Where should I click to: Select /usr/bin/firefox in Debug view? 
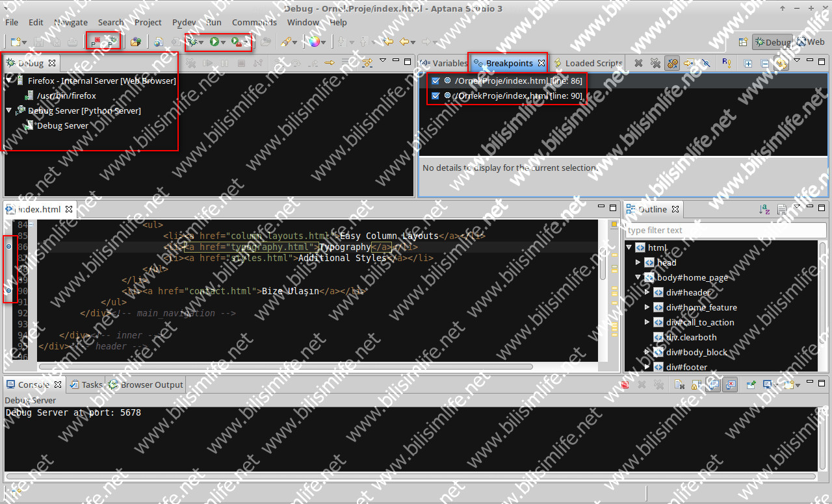coord(66,95)
